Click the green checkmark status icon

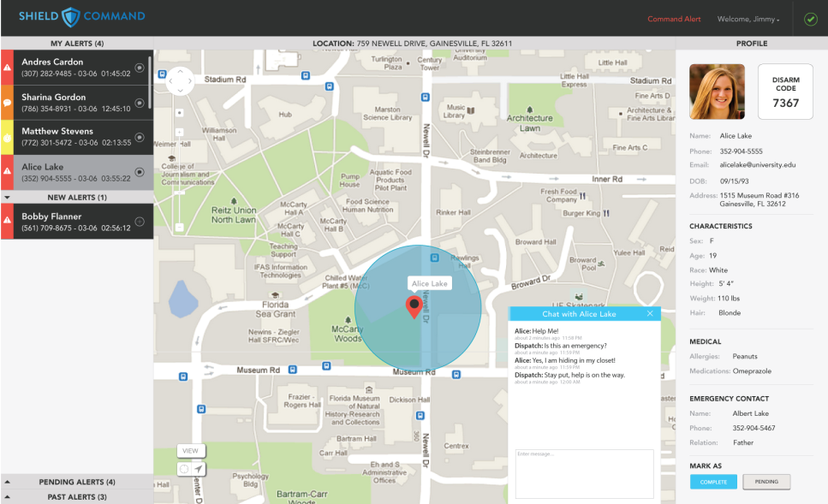[x=810, y=19]
